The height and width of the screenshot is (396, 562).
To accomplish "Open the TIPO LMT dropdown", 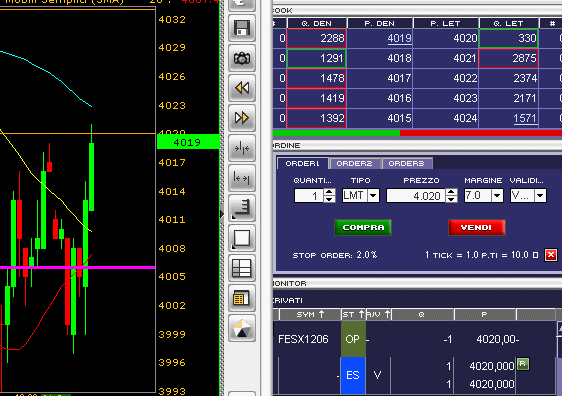I will pos(373,196).
